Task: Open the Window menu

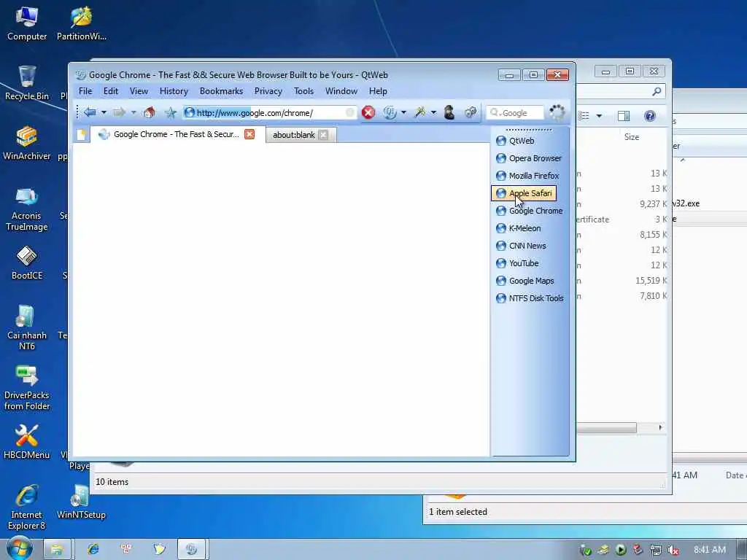Action: 341,91
